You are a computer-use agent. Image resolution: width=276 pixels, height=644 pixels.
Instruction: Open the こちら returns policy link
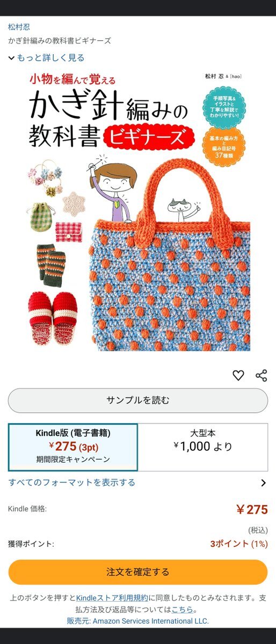pyautogui.click(x=183, y=609)
